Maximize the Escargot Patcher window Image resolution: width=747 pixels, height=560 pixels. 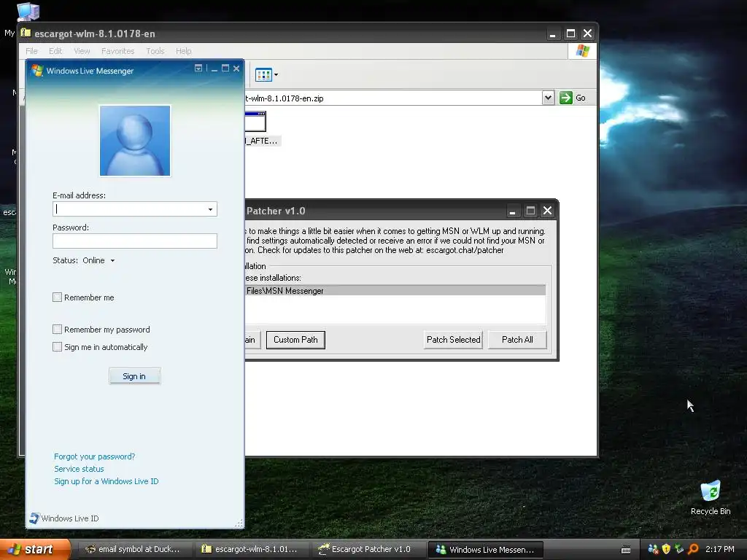(x=530, y=211)
